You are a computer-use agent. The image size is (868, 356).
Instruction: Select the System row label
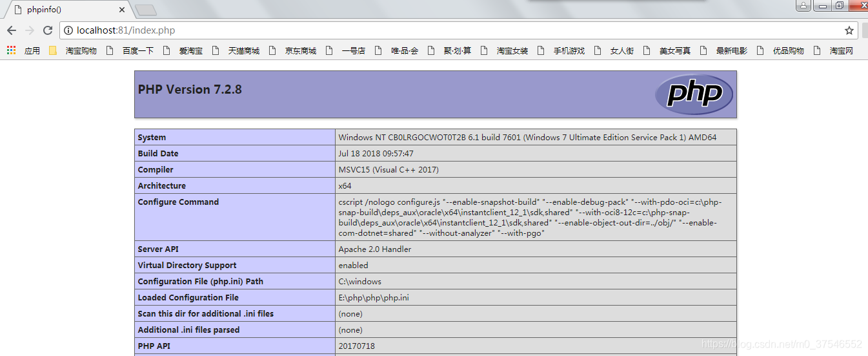tap(152, 137)
